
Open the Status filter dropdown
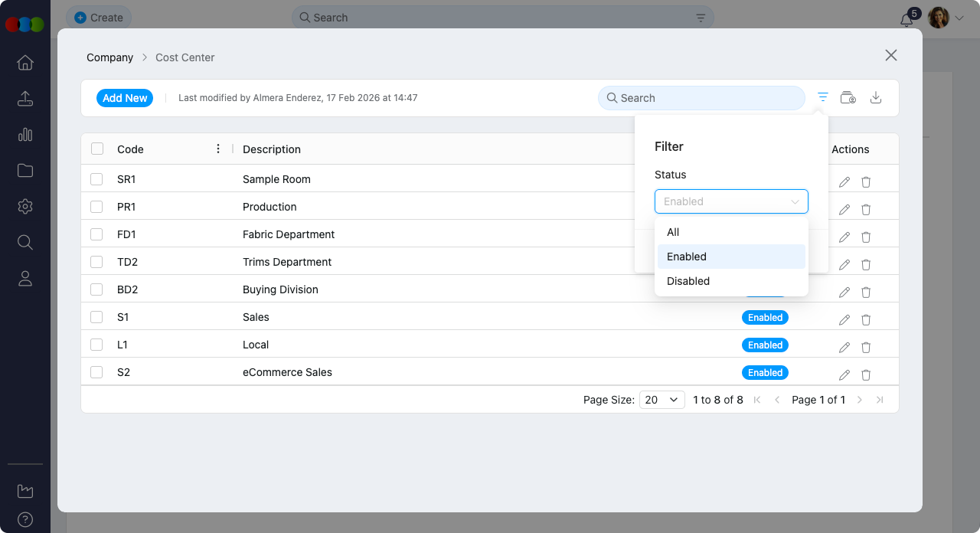(x=731, y=201)
